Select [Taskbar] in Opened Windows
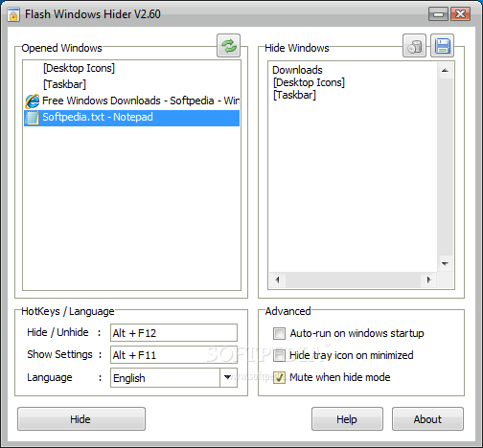The image size is (483, 448). tap(131, 84)
